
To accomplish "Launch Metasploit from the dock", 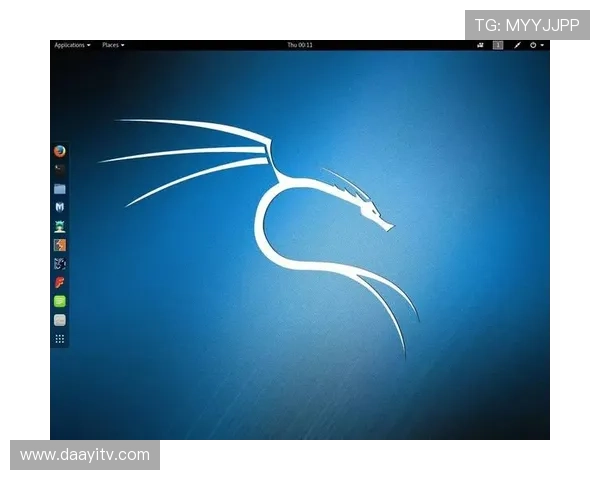I will (x=60, y=207).
